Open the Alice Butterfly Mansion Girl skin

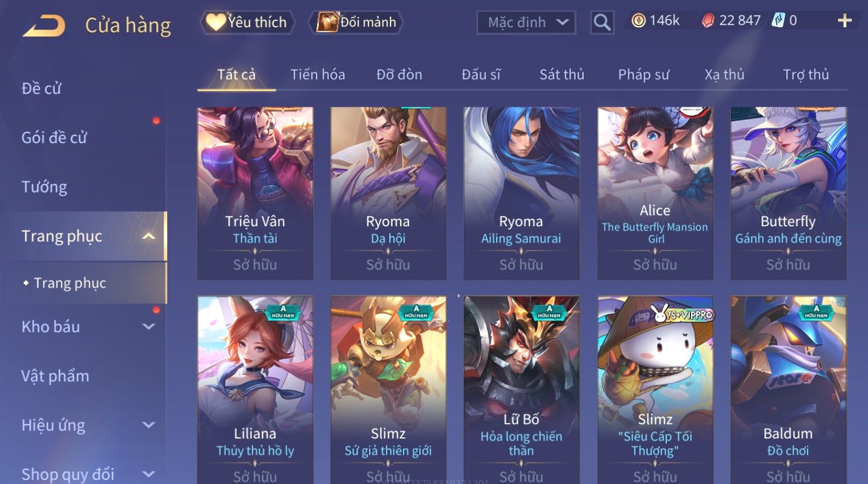[x=655, y=193]
